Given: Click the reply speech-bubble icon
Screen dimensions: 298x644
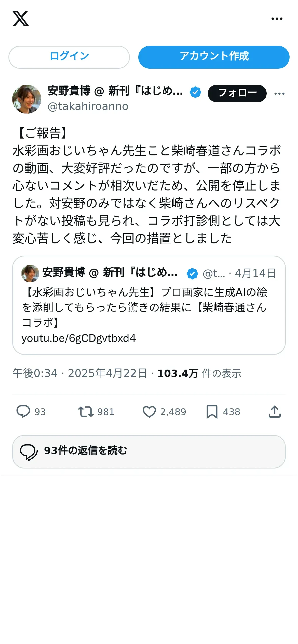Looking at the screenshot, I should (23, 412).
